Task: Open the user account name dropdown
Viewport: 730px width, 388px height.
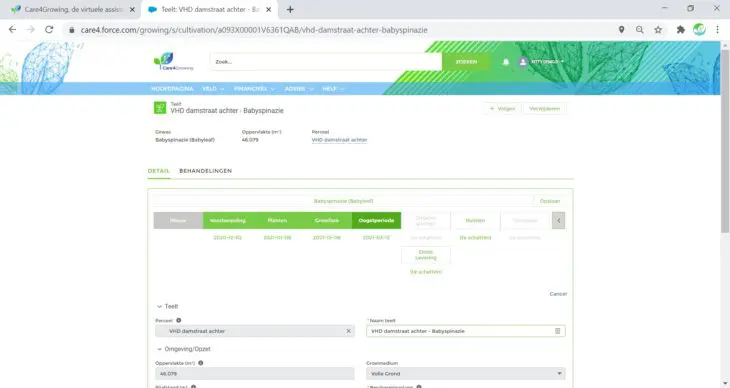Action: pyautogui.click(x=548, y=62)
